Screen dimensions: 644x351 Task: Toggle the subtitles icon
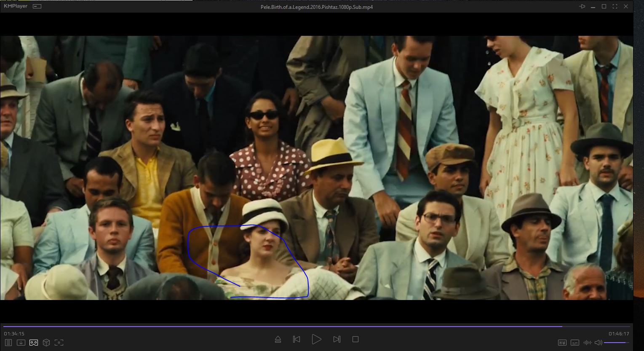pyautogui.click(x=575, y=343)
